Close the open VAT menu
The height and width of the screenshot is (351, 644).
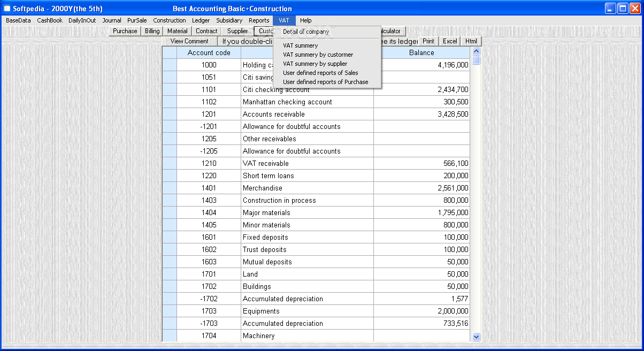pyautogui.click(x=284, y=20)
